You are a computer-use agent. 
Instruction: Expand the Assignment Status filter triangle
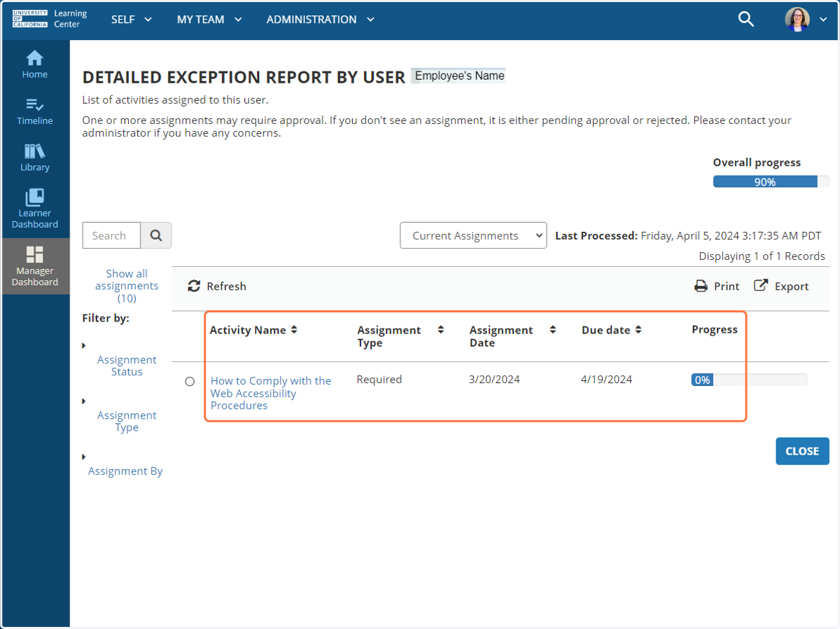[84, 345]
